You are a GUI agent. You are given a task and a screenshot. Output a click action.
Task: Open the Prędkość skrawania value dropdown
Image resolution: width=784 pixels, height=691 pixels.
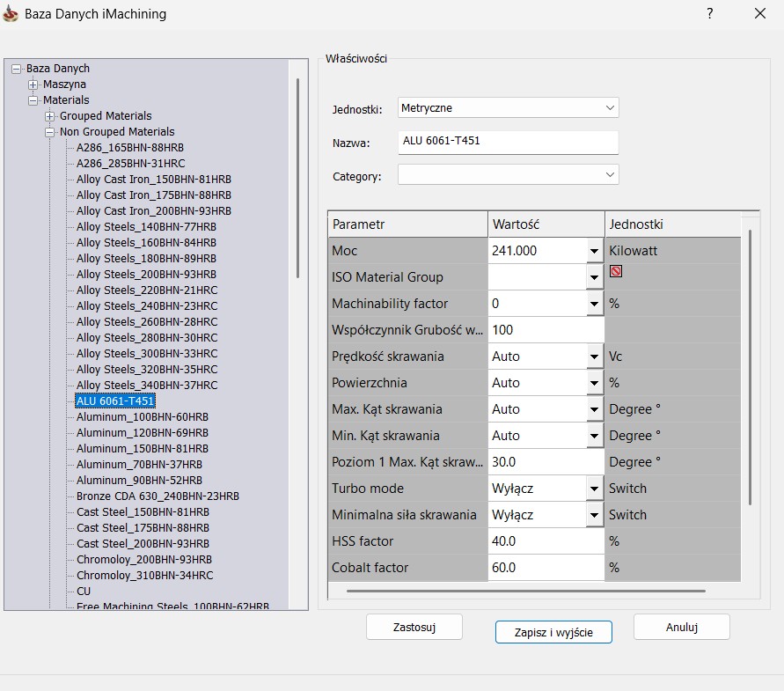click(x=594, y=357)
